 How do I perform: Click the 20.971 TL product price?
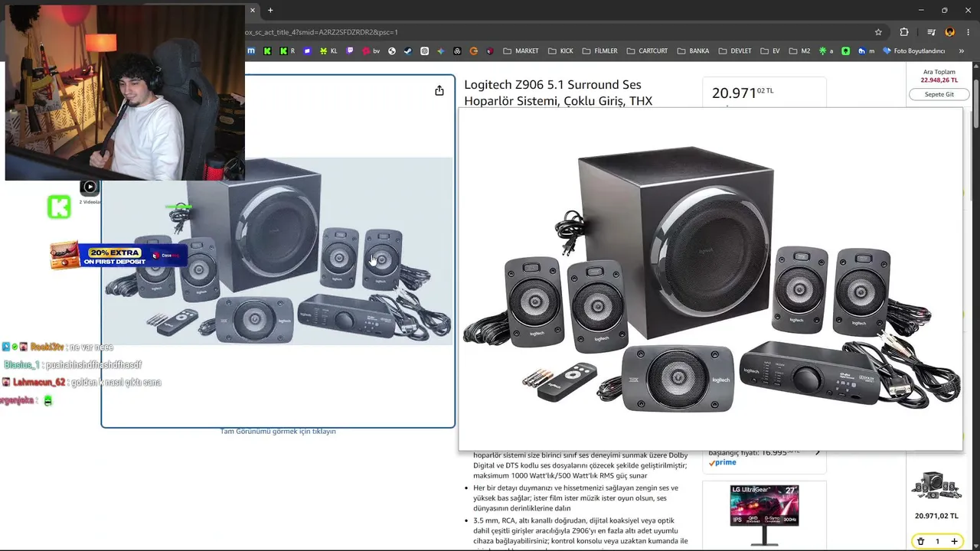[743, 93]
